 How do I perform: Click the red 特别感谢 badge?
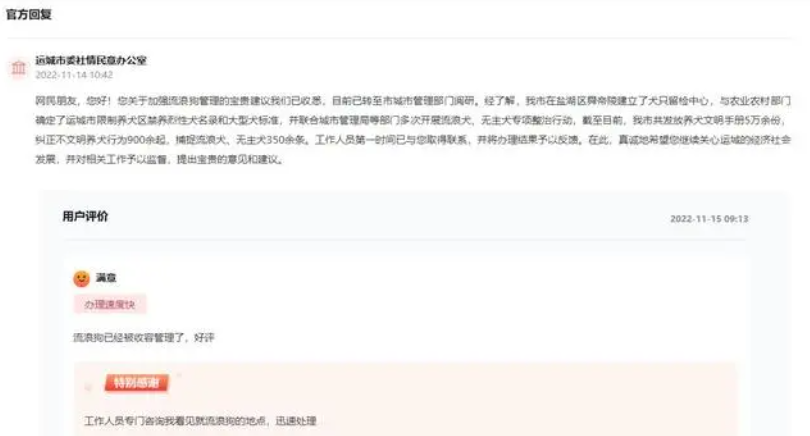click(136, 383)
